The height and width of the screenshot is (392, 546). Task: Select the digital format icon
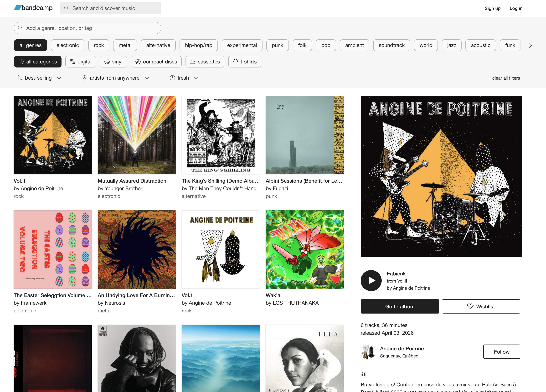pyautogui.click(x=73, y=62)
